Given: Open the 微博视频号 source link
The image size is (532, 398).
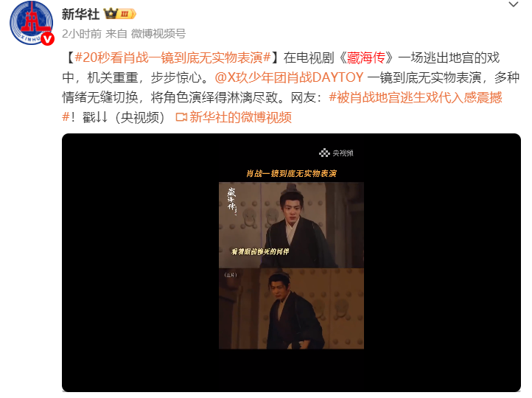Looking at the screenshot, I should (158, 34).
